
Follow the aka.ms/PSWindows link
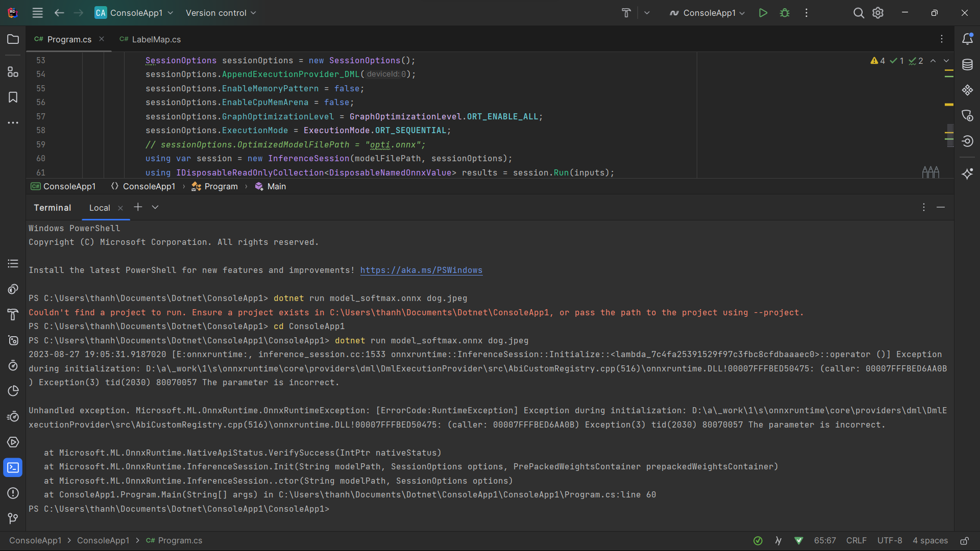pyautogui.click(x=421, y=270)
